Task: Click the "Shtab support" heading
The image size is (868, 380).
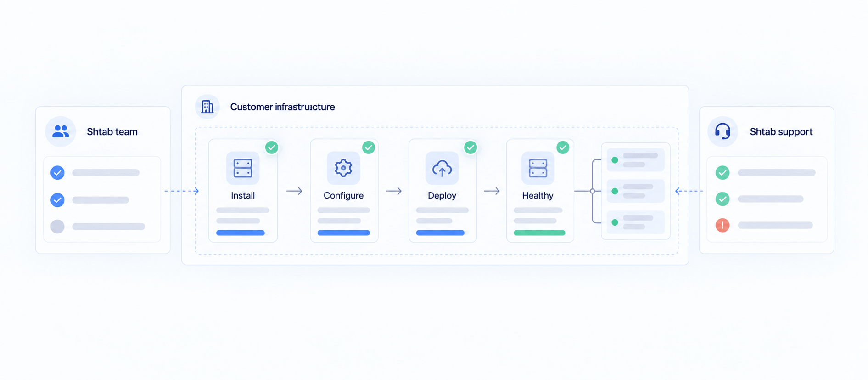Action: pos(781,132)
